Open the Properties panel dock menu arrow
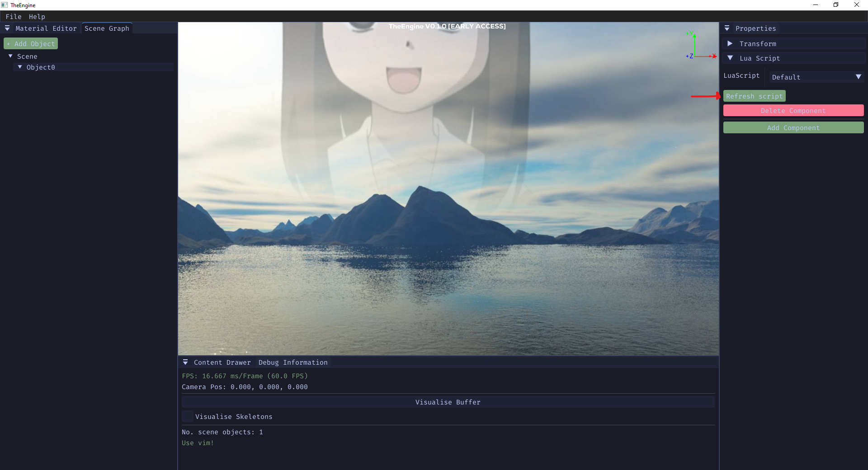The image size is (868, 470). [x=727, y=28]
